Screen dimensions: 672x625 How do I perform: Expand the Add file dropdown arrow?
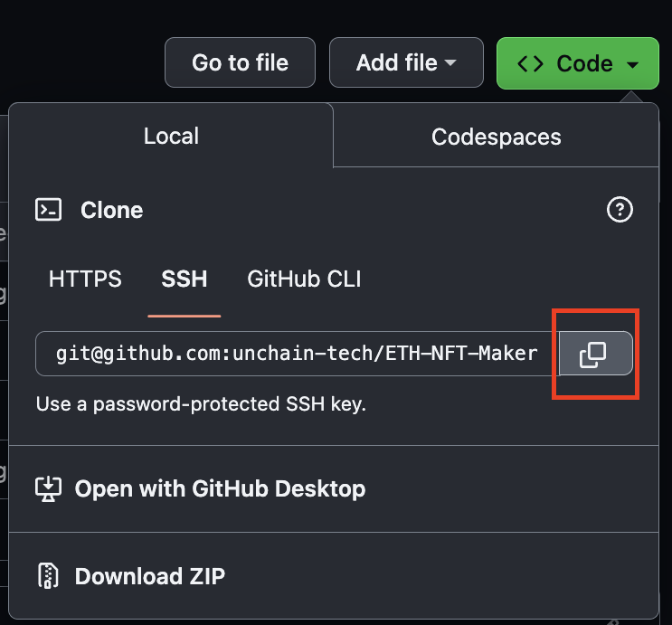pos(450,63)
